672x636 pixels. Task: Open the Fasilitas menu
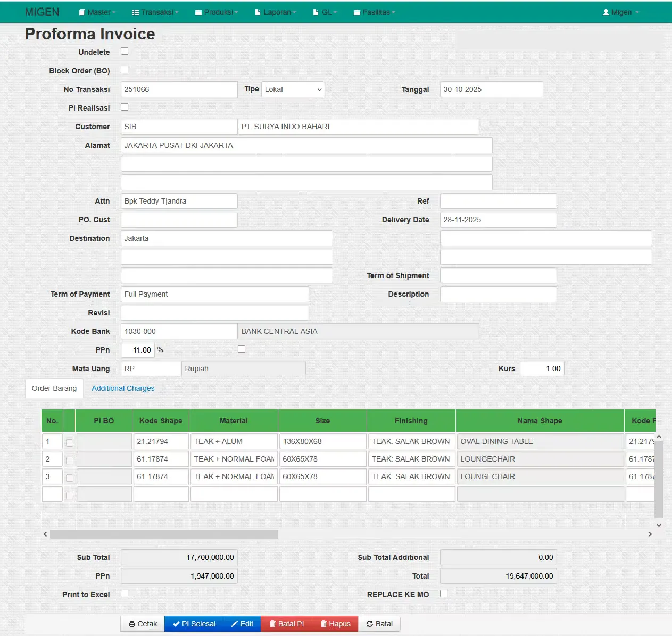tap(374, 12)
